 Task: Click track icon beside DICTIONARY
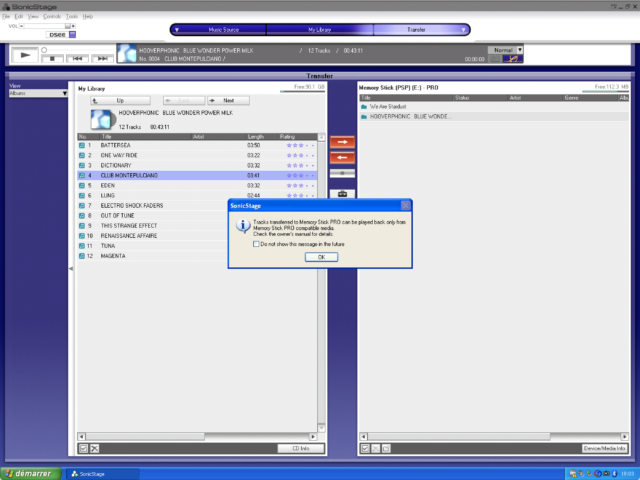point(82,165)
